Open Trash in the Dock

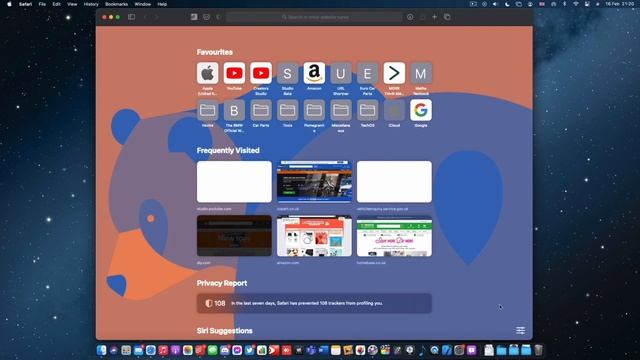coord(538,350)
